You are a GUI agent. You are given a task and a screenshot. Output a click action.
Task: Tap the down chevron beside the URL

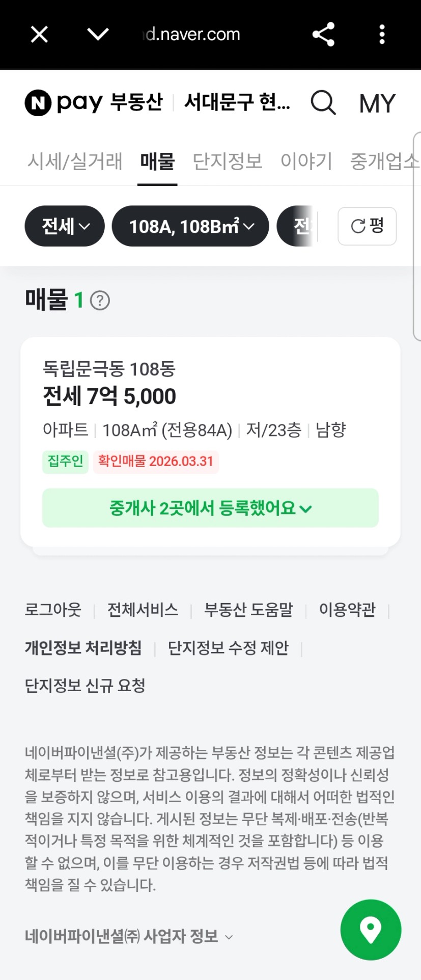click(98, 35)
